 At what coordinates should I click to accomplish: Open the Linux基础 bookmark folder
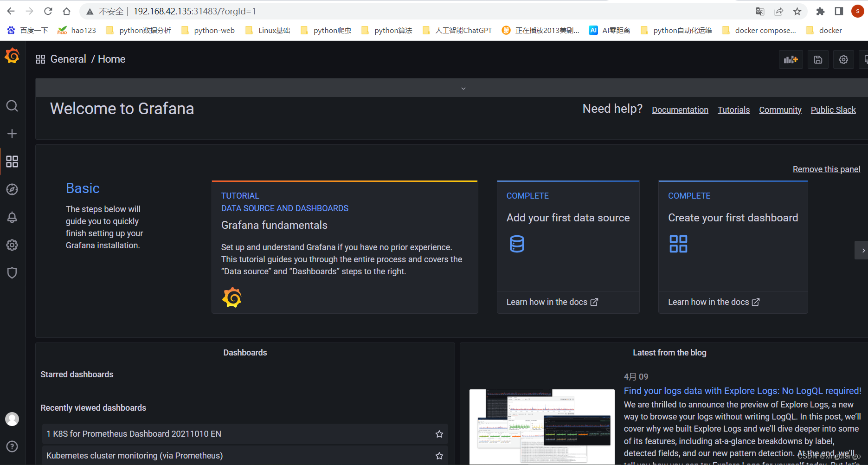[268, 30]
